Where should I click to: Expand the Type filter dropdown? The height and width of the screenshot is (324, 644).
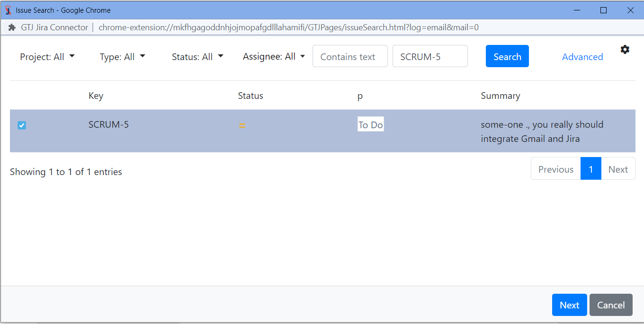[x=122, y=56]
